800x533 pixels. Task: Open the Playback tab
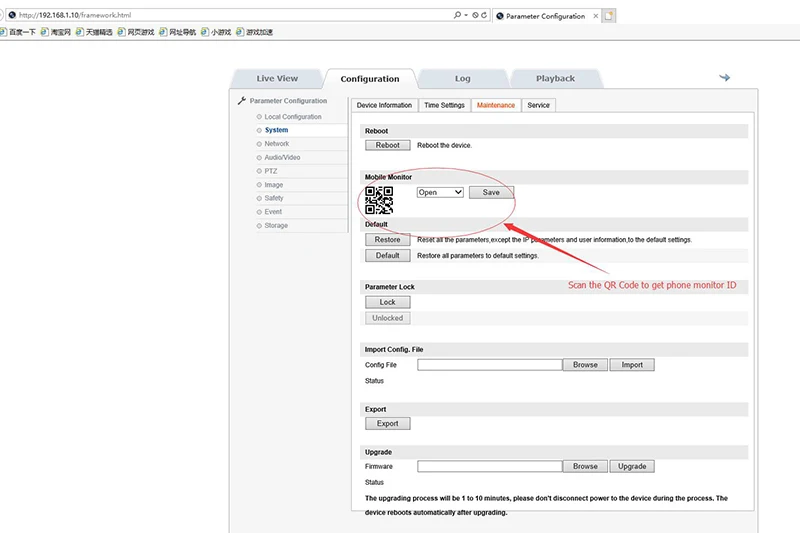555,79
